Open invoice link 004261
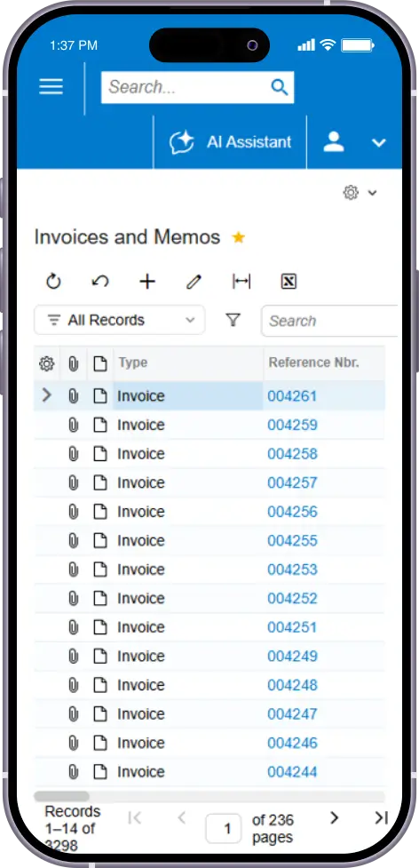Viewport: 419px width, 868px height. pos(292,396)
